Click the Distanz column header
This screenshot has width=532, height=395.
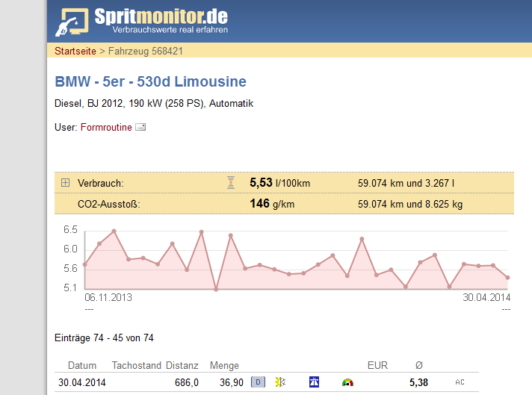182,366
